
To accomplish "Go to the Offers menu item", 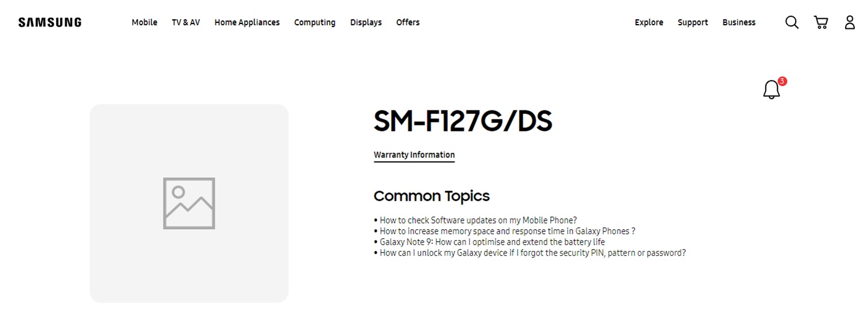I will point(407,22).
